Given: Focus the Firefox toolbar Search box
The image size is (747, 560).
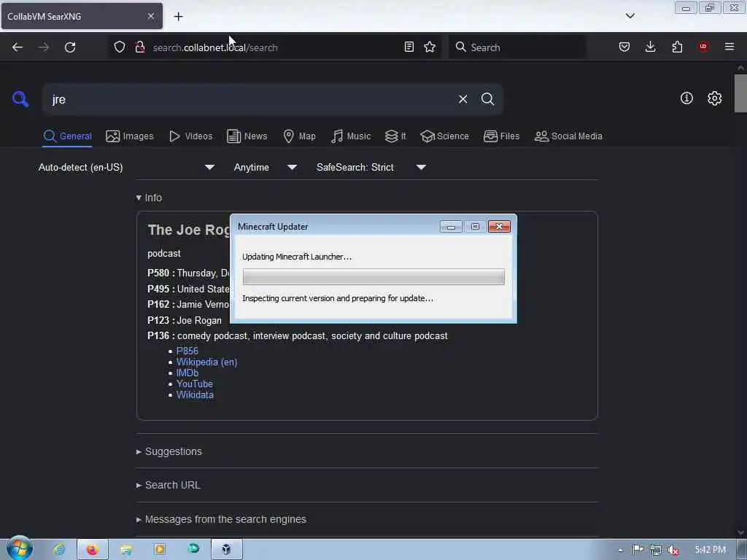Looking at the screenshot, I should 517,47.
